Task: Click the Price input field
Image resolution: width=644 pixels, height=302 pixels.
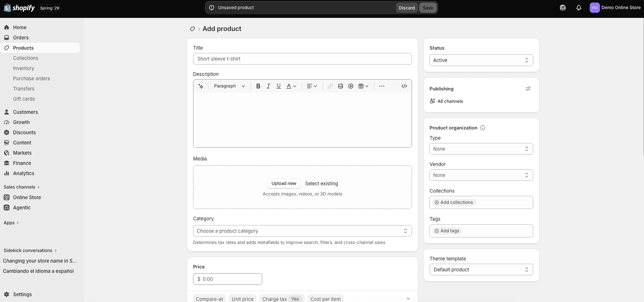Action: click(228, 279)
